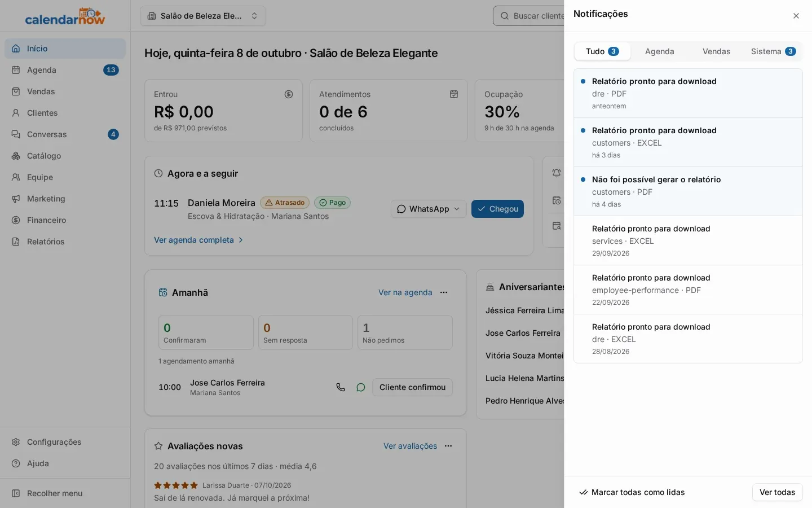Open the dre PDF report notification

688,94
